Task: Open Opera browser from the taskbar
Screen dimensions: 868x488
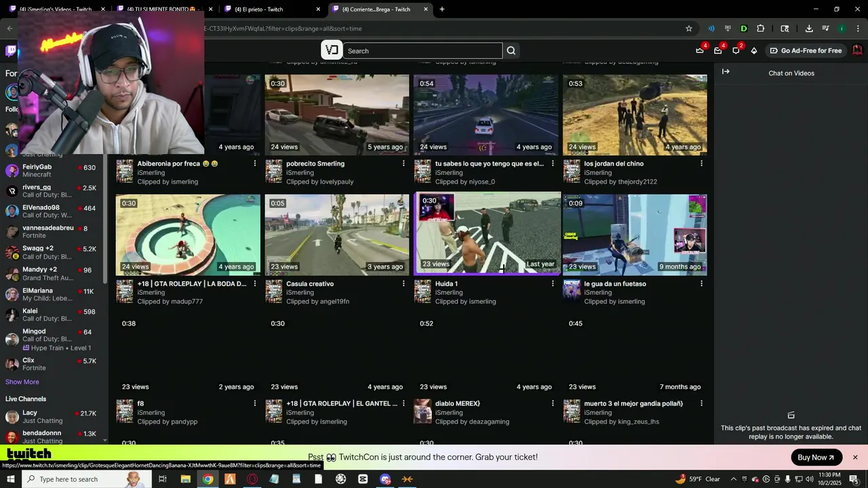Action: pos(252,479)
